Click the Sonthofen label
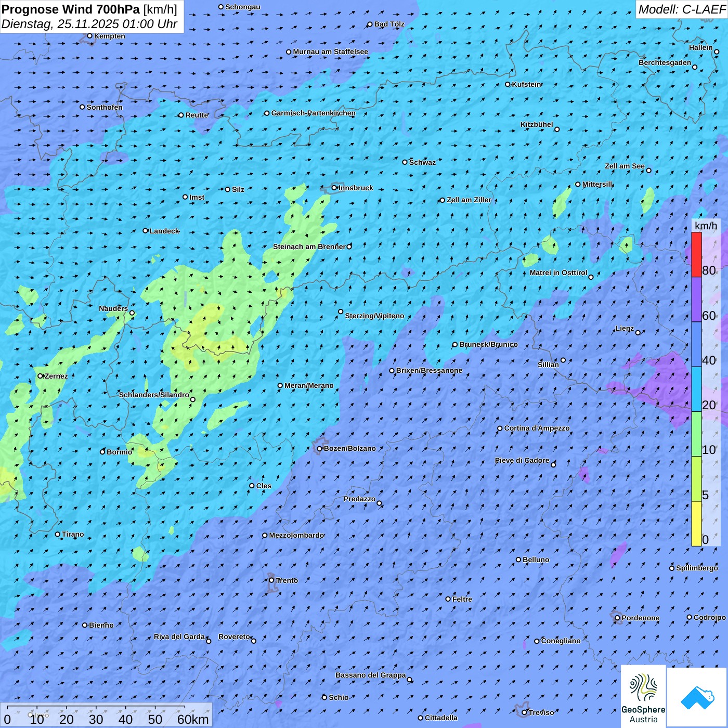This screenshot has height=728, width=728. click(x=105, y=107)
